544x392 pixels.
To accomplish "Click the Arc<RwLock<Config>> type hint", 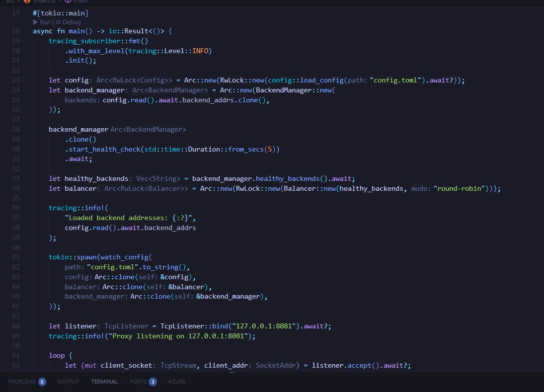I will pyautogui.click(x=134, y=80).
